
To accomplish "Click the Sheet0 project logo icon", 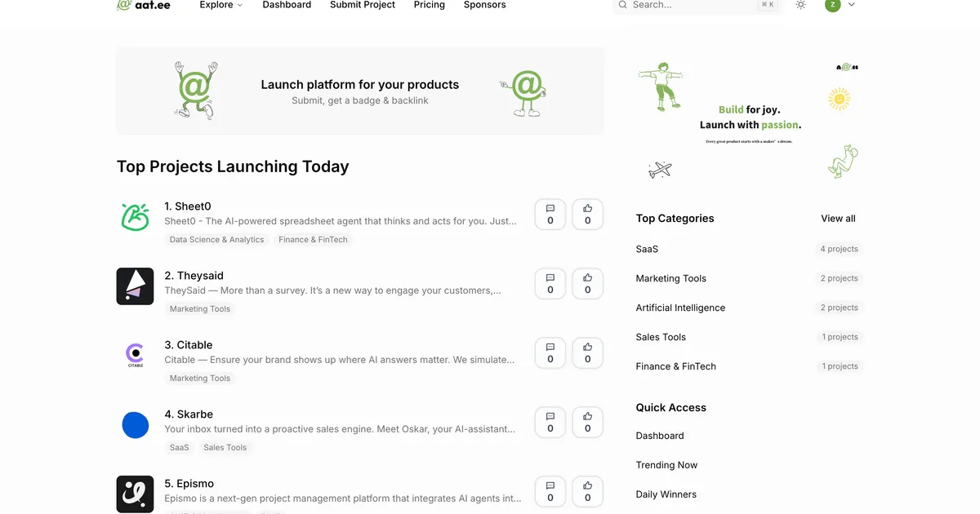I will point(135,217).
